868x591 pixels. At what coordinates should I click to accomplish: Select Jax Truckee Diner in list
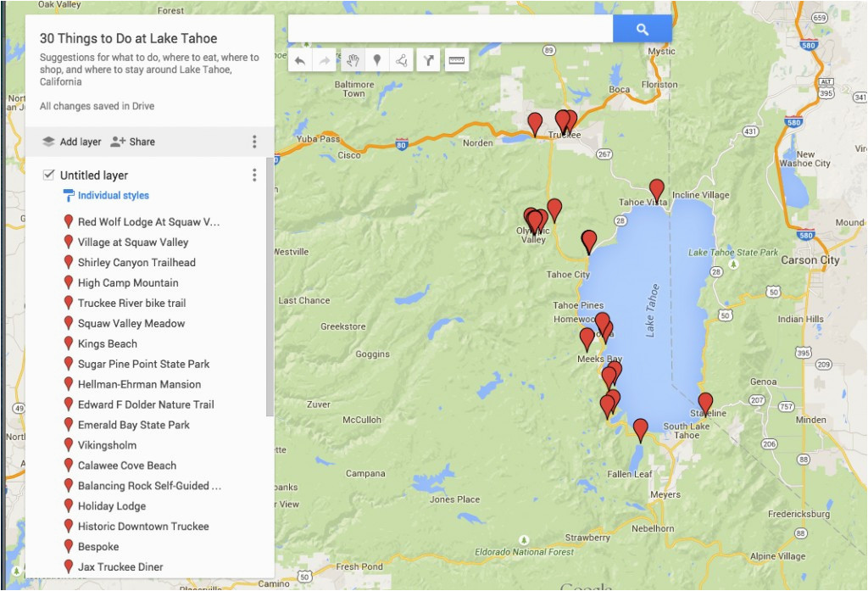(120, 566)
